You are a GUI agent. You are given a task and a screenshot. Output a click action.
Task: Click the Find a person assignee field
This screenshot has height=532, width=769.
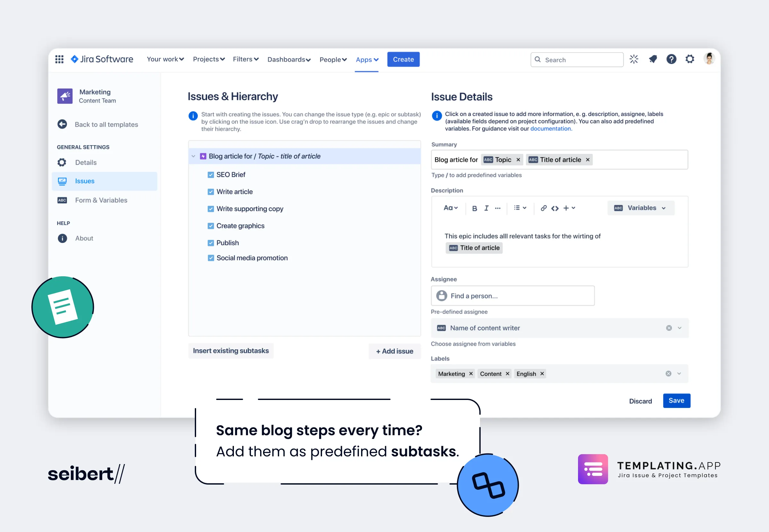click(512, 296)
